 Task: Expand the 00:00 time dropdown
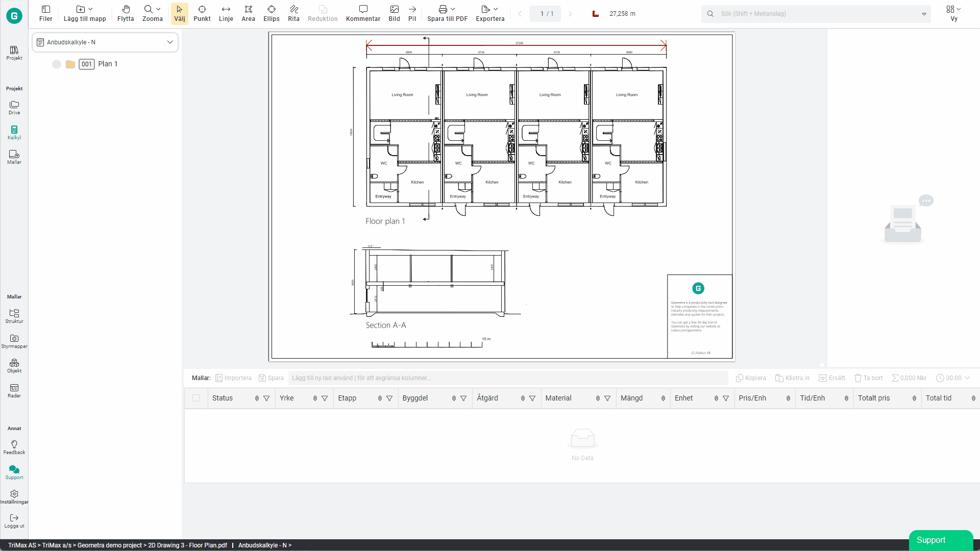(967, 378)
